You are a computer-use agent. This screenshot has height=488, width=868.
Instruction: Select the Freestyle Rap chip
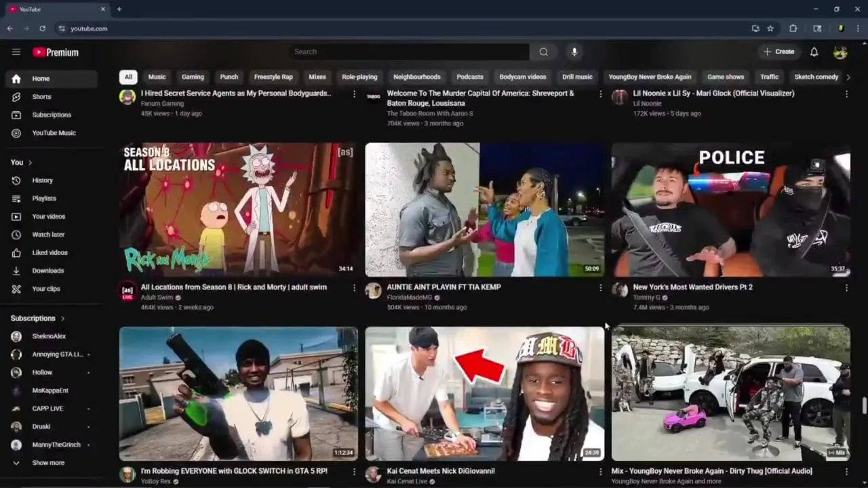click(273, 77)
